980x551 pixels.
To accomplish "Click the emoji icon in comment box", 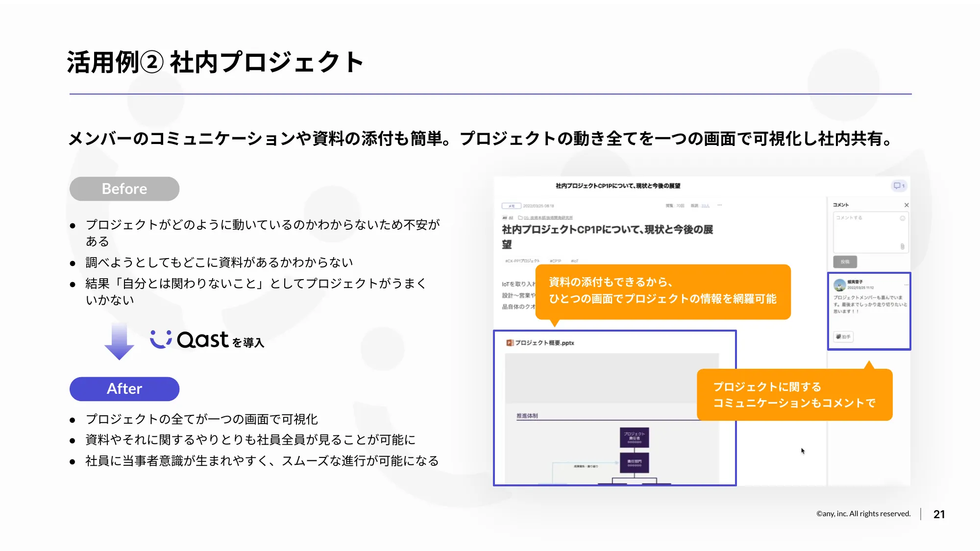I will pos(902,218).
